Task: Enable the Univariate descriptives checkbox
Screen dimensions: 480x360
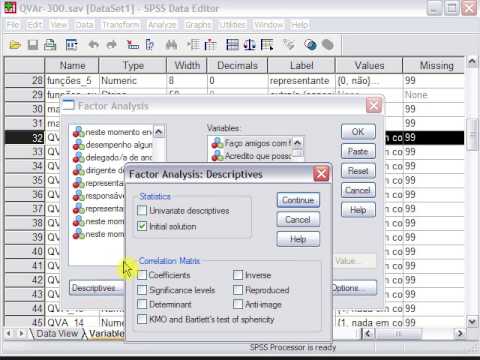Action: (142, 211)
